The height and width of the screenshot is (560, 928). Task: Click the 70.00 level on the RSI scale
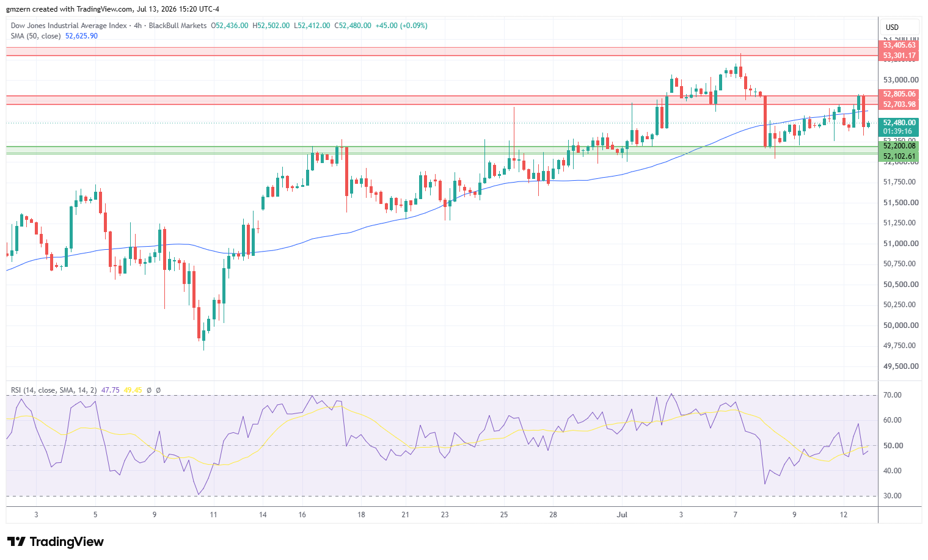(x=893, y=395)
